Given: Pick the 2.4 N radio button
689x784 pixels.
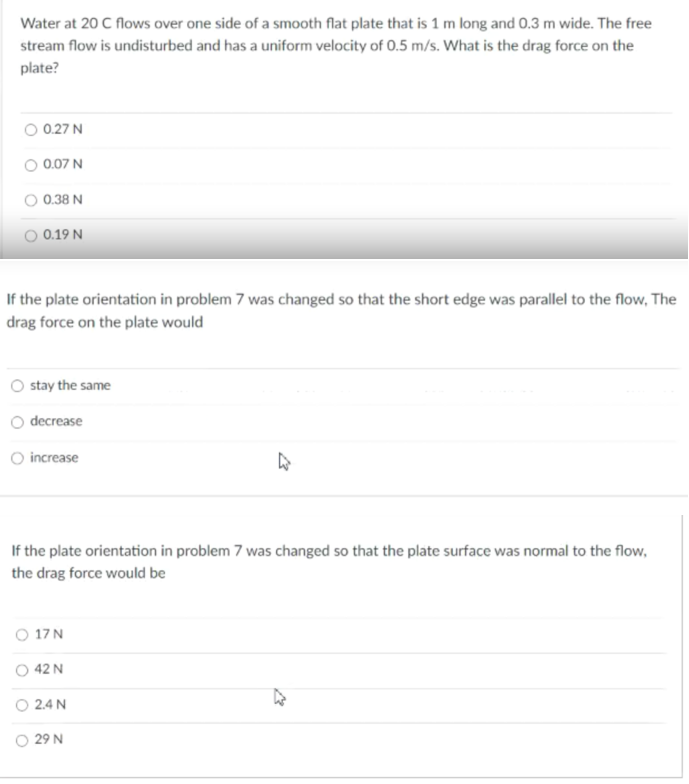Looking at the screenshot, I should click(x=22, y=705).
